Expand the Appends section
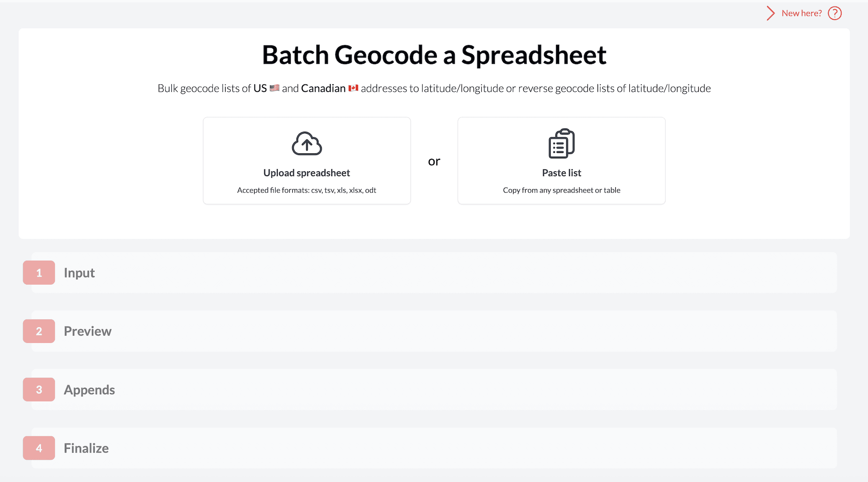The image size is (868, 482). pos(89,389)
